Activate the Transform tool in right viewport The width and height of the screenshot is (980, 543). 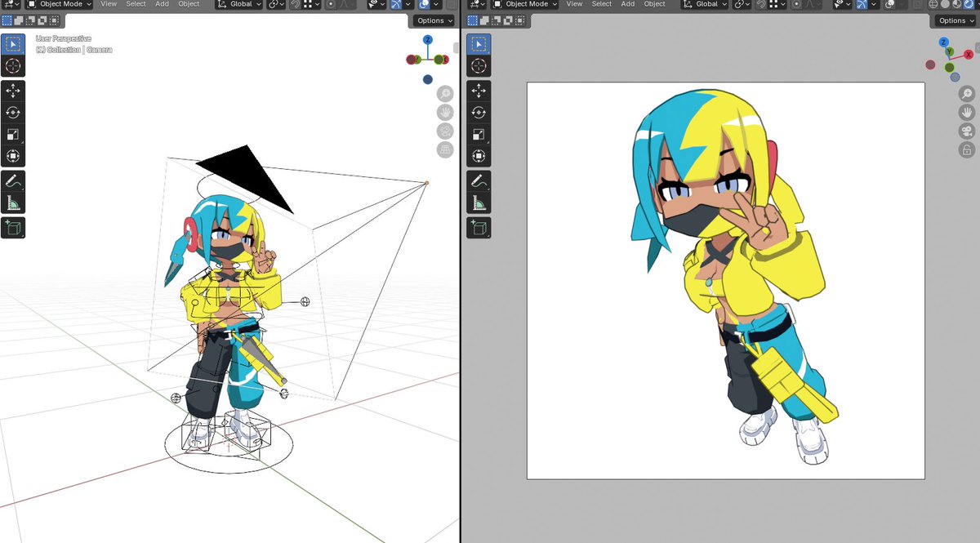(479, 156)
